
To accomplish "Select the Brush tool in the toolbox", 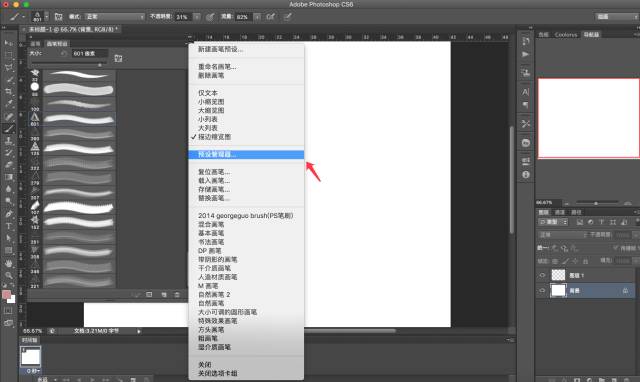I will [9, 129].
